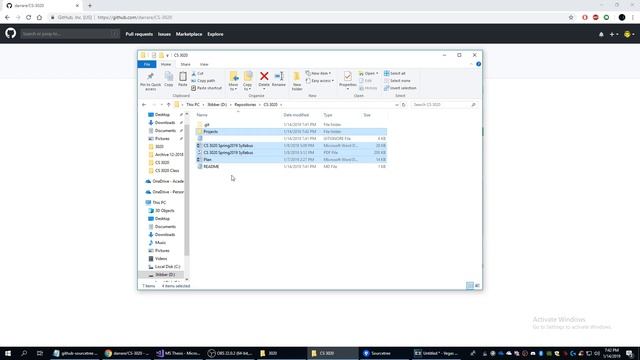Open address bar history dropdown arrow
This screenshot has width=640, height=360.
click(396, 105)
